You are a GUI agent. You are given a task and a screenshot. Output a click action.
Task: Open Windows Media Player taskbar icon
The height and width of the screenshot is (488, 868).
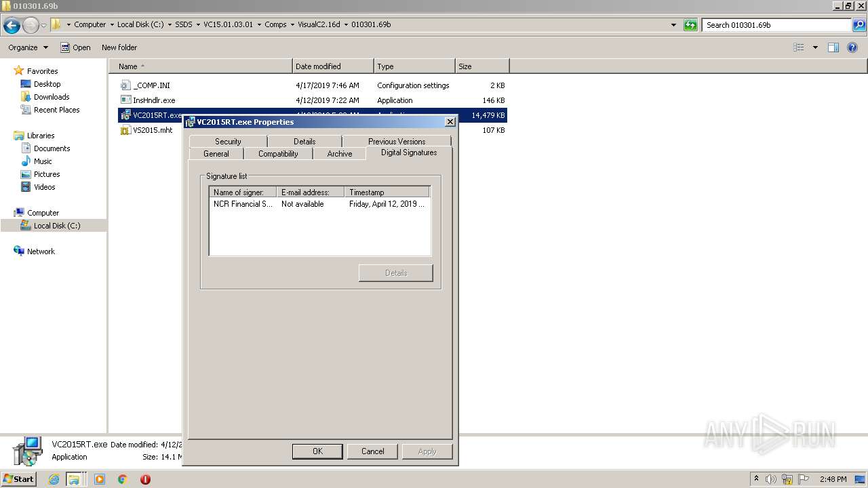(x=100, y=479)
